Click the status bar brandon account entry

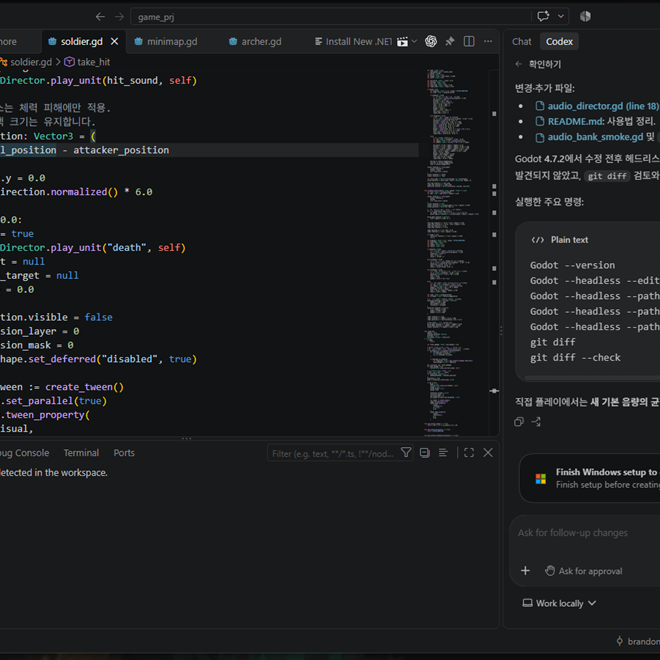638,641
